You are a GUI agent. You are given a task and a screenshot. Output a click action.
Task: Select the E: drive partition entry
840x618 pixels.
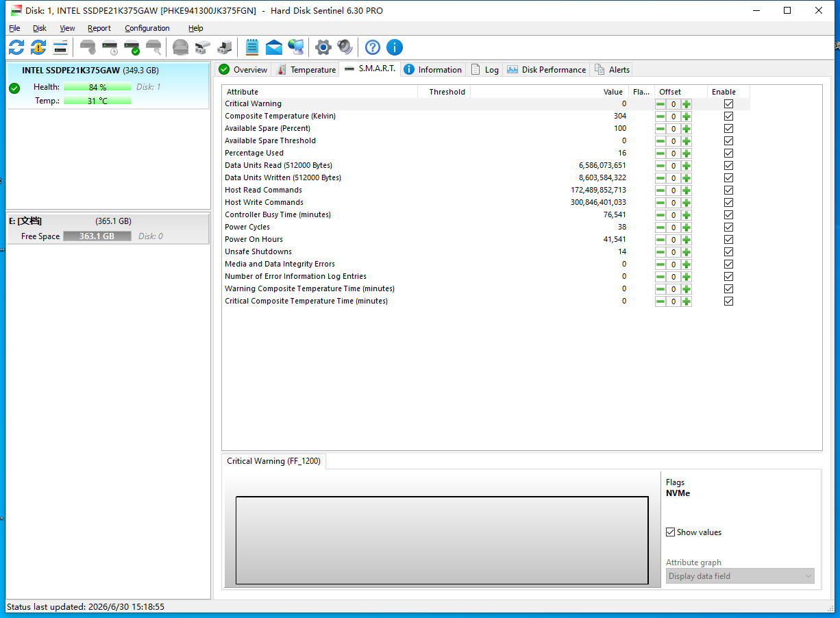(108, 229)
